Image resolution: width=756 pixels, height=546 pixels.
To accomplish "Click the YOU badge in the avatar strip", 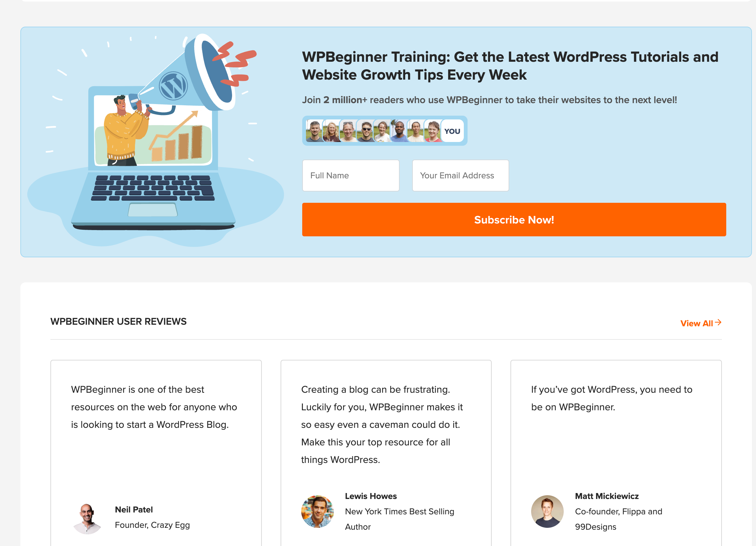I will point(452,131).
